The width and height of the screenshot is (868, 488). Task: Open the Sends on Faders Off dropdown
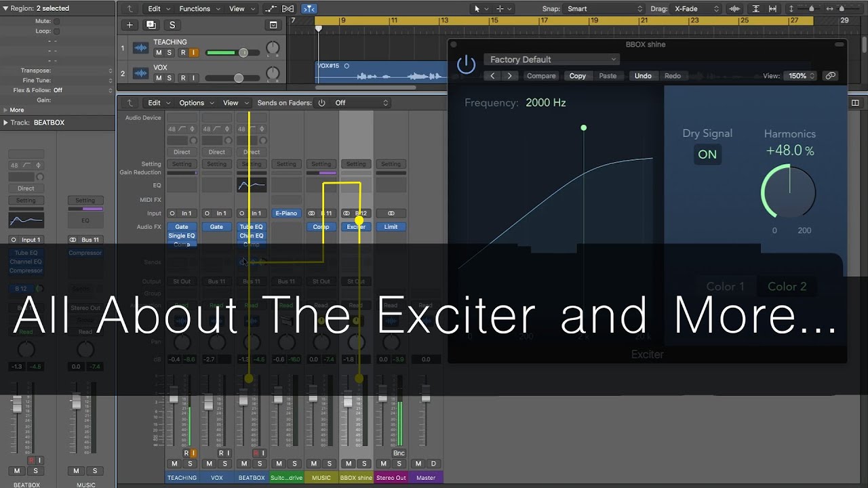pyautogui.click(x=361, y=103)
